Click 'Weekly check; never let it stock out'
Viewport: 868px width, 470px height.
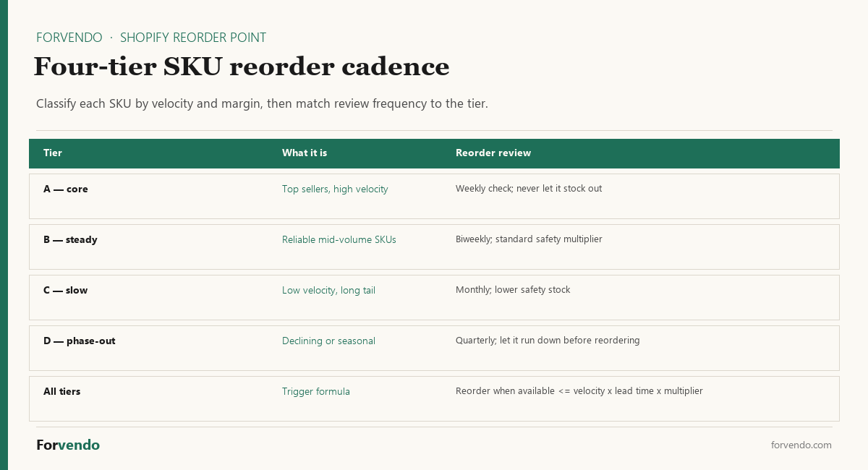click(529, 189)
